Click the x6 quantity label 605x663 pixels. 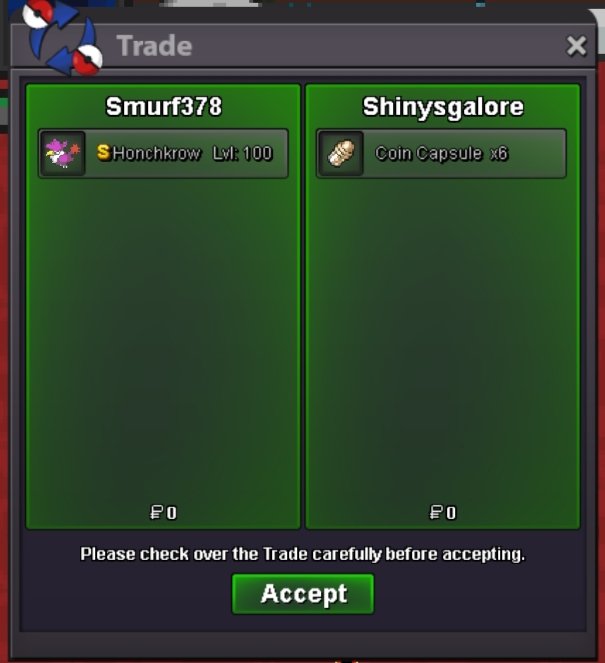pos(499,153)
